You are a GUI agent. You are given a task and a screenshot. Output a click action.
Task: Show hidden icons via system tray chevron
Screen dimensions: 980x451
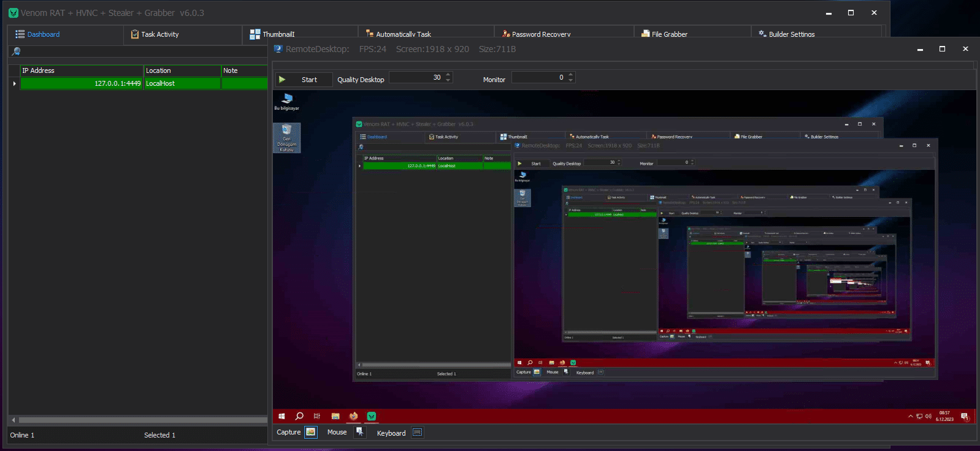coord(910,417)
